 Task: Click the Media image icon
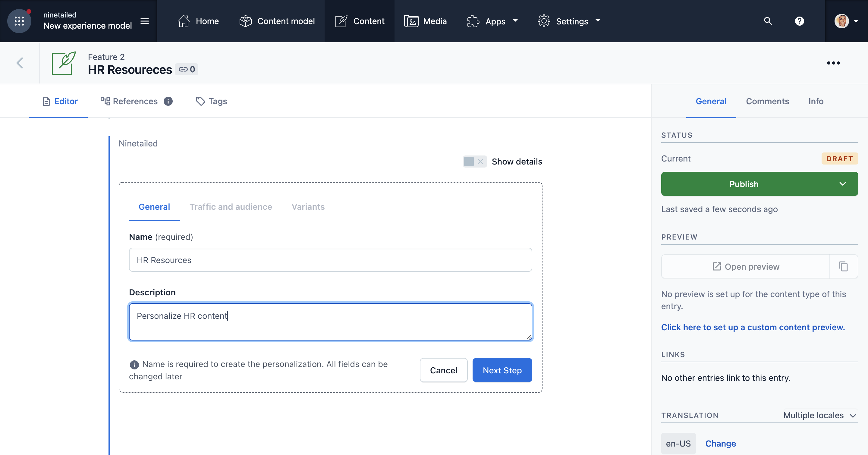(x=411, y=21)
